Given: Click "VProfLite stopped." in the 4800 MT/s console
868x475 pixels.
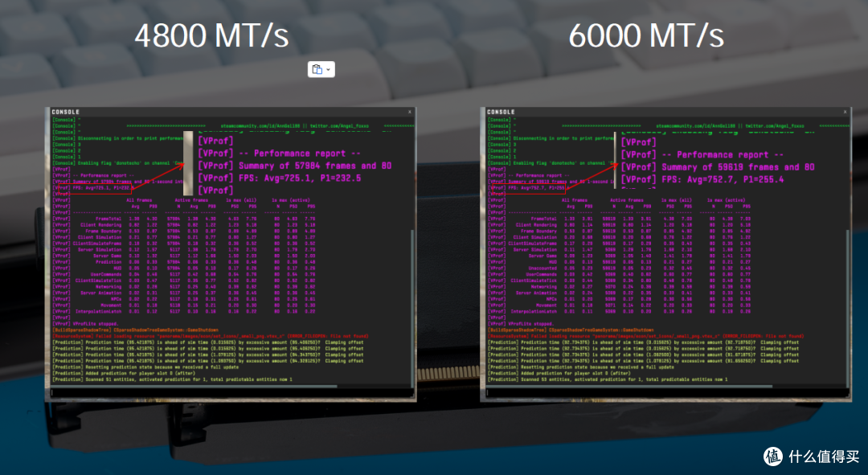Looking at the screenshot, I should click(x=96, y=324).
